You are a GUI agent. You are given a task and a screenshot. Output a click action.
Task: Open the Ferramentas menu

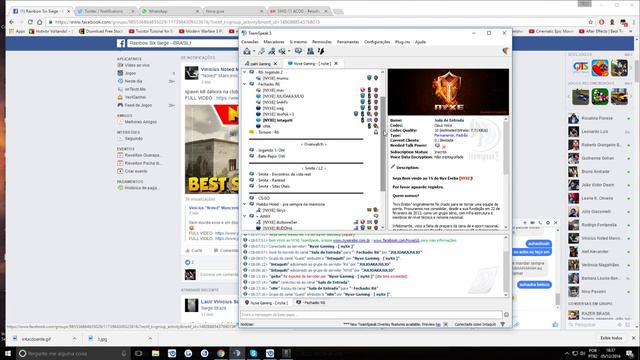348,42
